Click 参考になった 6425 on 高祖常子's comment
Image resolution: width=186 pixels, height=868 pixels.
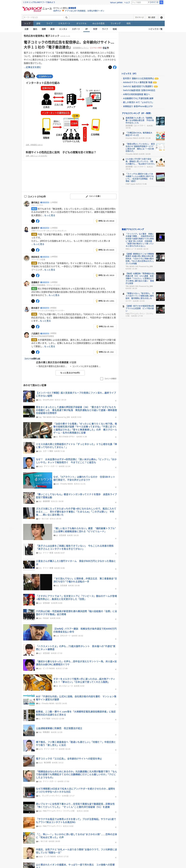(x=105, y=250)
